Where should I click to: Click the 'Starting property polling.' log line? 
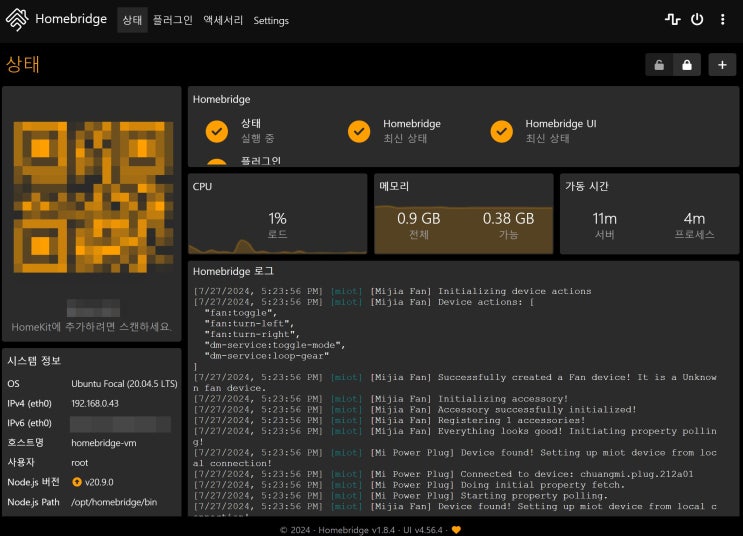[400, 496]
